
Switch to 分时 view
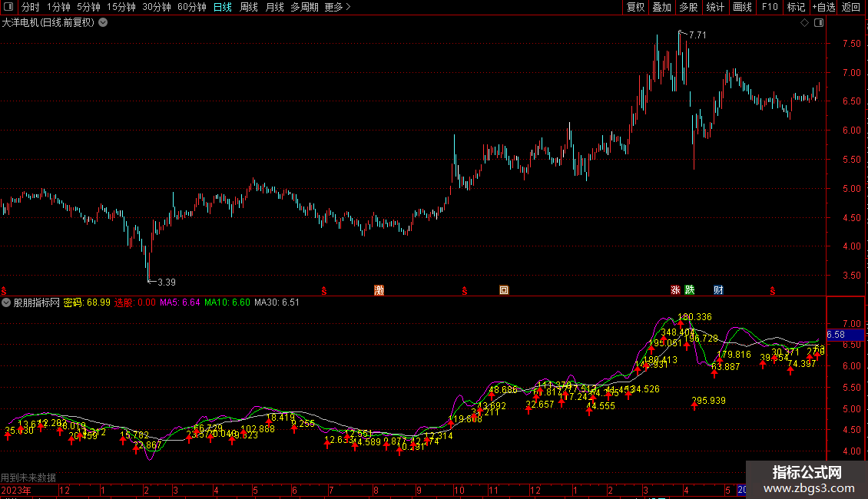[x=31, y=7]
